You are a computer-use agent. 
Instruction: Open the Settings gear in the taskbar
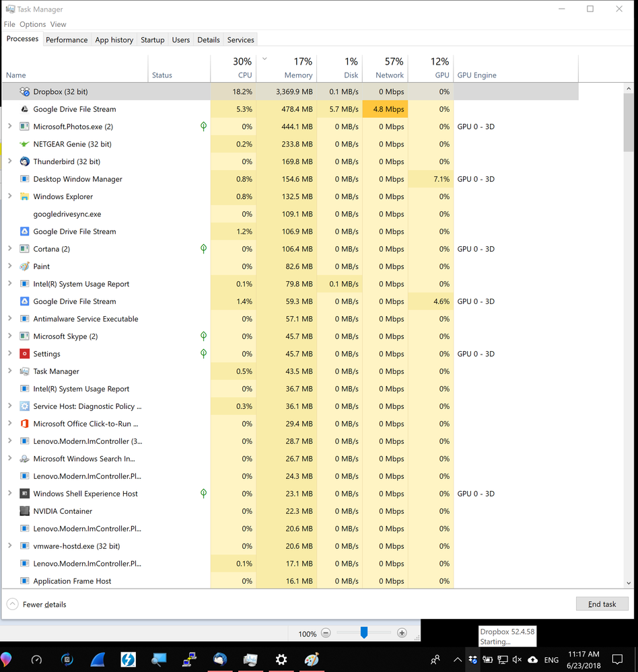tap(281, 660)
